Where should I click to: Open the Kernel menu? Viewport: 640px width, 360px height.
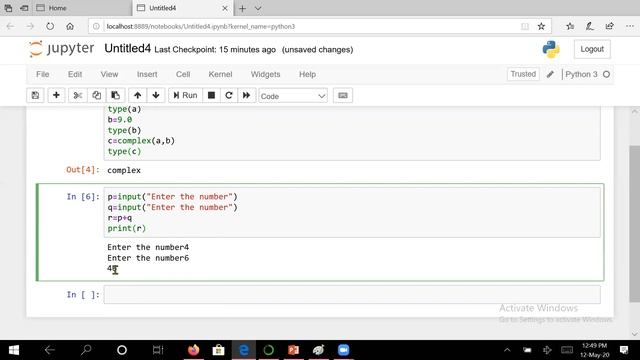[220, 74]
